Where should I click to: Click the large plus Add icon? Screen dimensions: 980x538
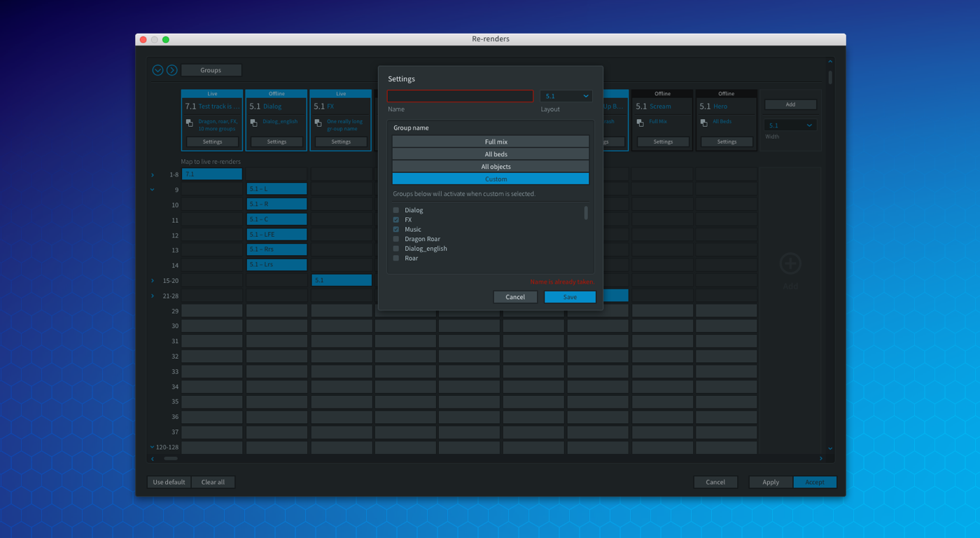click(790, 263)
